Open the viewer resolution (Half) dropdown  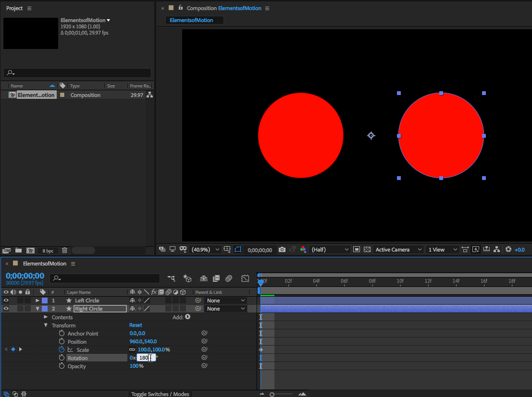click(330, 250)
